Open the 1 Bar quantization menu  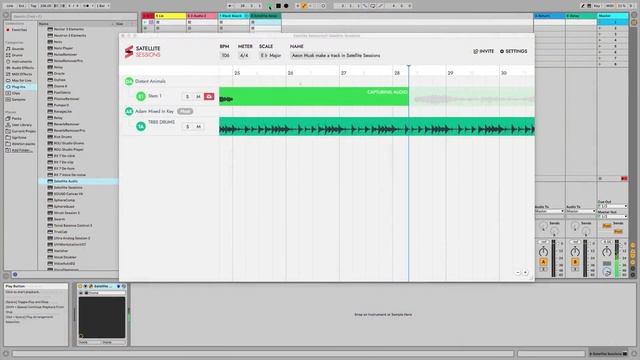tap(102, 6)
